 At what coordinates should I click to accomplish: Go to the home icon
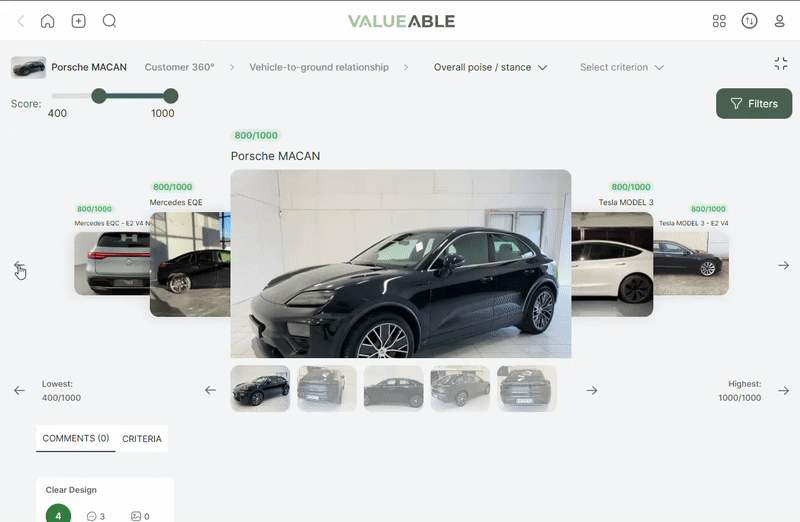pos(47,21)
